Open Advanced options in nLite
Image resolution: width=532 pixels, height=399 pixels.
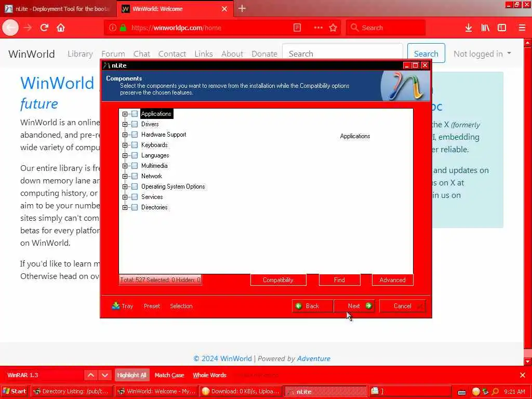(x=393, y=280)
